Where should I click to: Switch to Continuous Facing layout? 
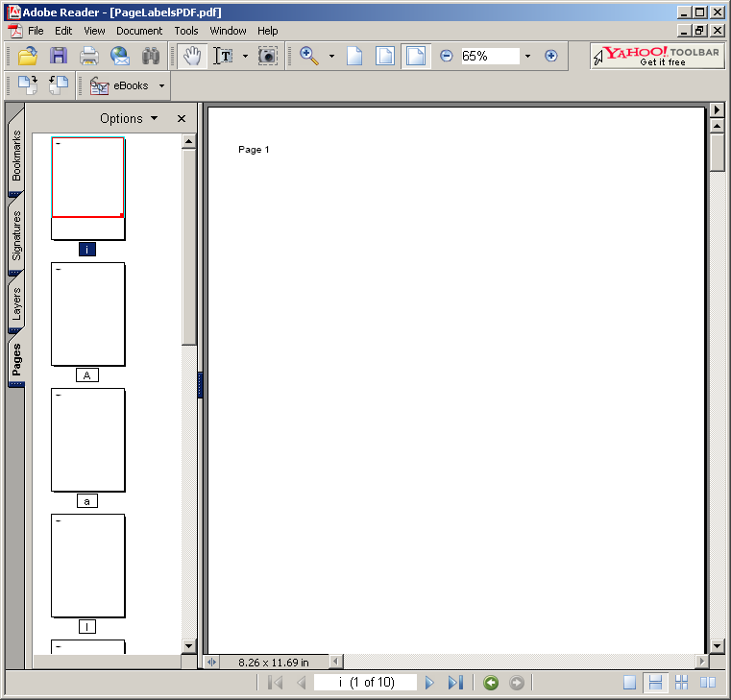click(682, 683)
